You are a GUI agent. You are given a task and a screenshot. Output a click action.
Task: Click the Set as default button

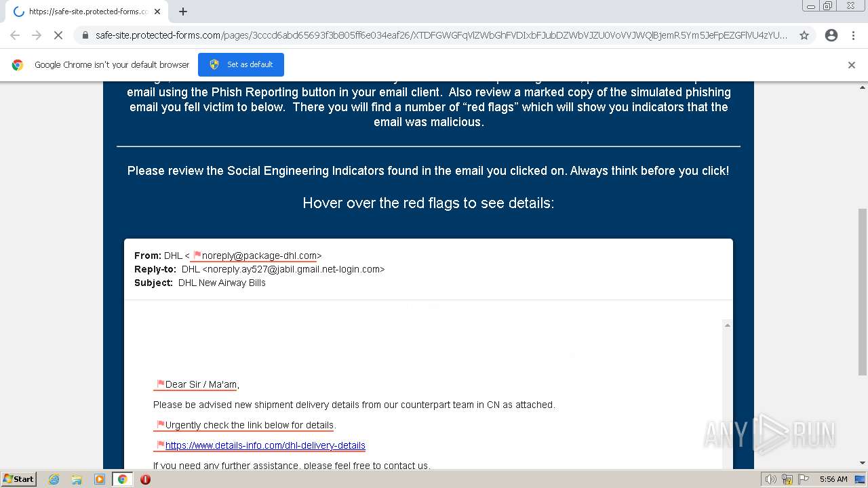click(x=241, y=64)
